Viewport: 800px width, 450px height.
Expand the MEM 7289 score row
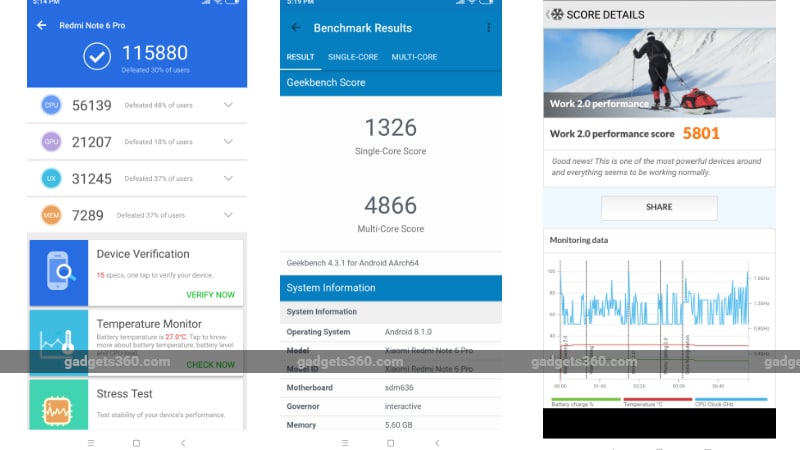(228, 215)
